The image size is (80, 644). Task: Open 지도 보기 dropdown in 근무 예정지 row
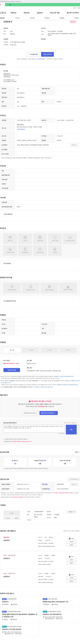[74, 145]
